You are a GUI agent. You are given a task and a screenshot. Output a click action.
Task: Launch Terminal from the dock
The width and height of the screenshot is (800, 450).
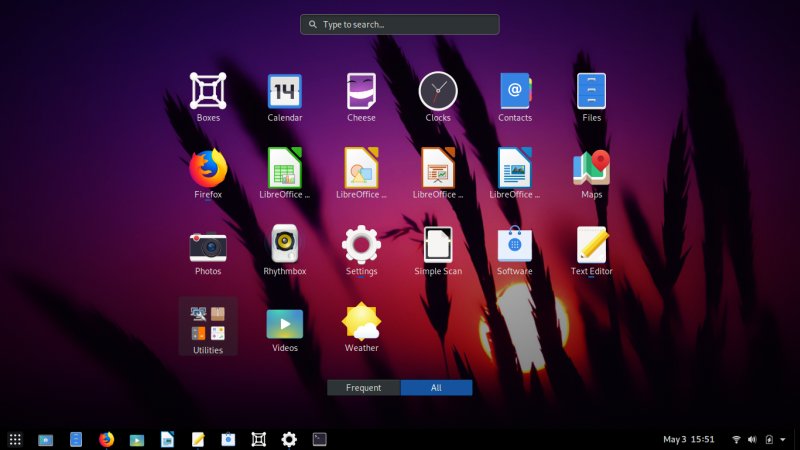click(x=319, y=439)
